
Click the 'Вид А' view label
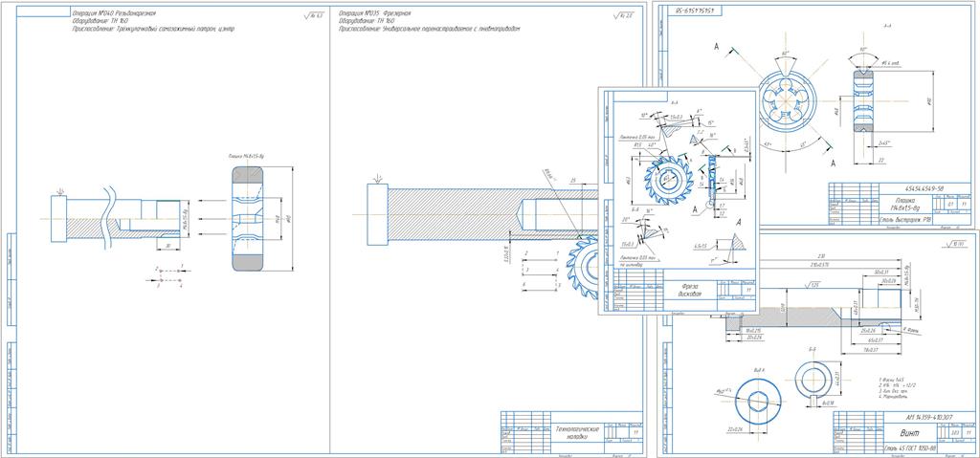(759, 371)
